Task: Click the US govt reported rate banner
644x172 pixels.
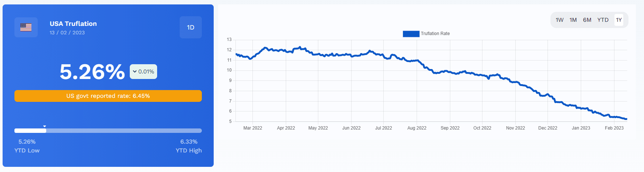Action: click(x=108, y=96)
